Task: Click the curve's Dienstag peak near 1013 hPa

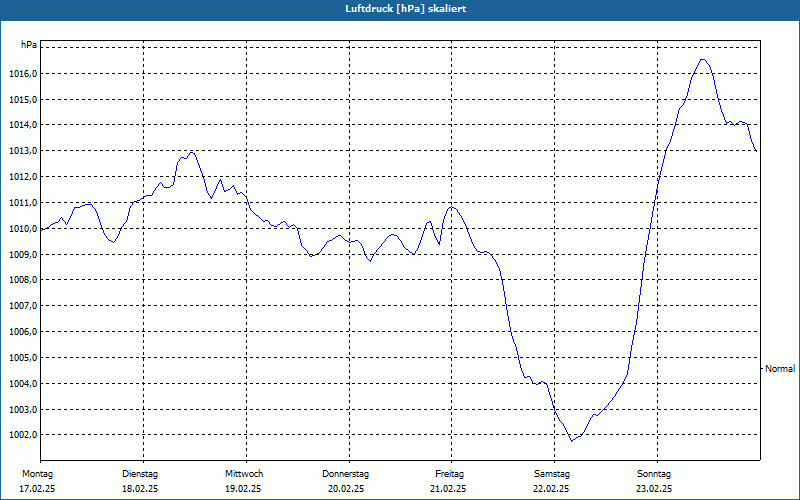Action: pyautogui.click(x=191, y=152)
